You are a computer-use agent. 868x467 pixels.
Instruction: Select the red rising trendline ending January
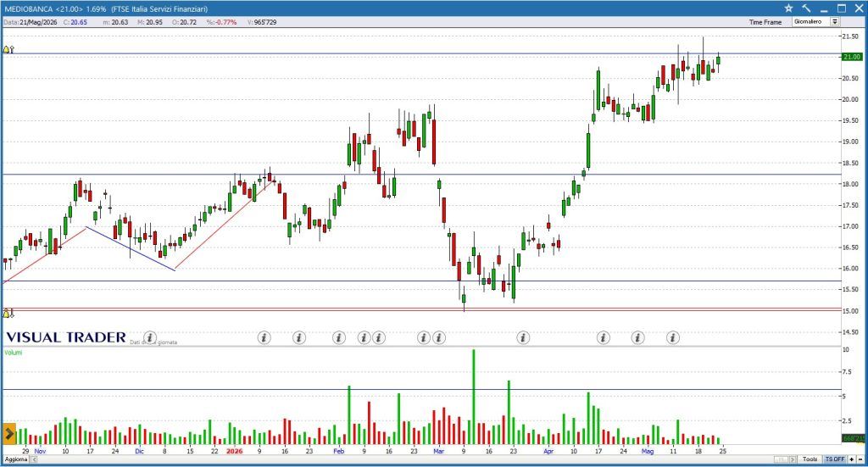(223, 225)
